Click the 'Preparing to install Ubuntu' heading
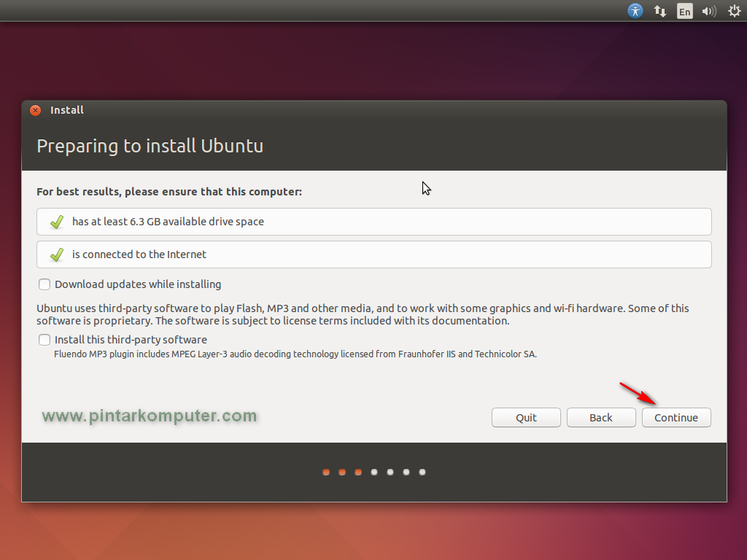Screen dimensions: 747x560 (x=150, y=146)
